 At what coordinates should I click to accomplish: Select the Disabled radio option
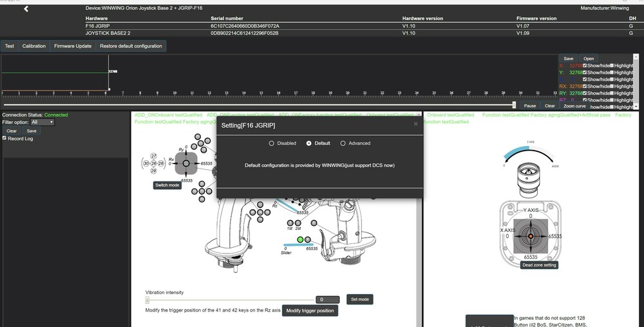click(x=272, y=143)
